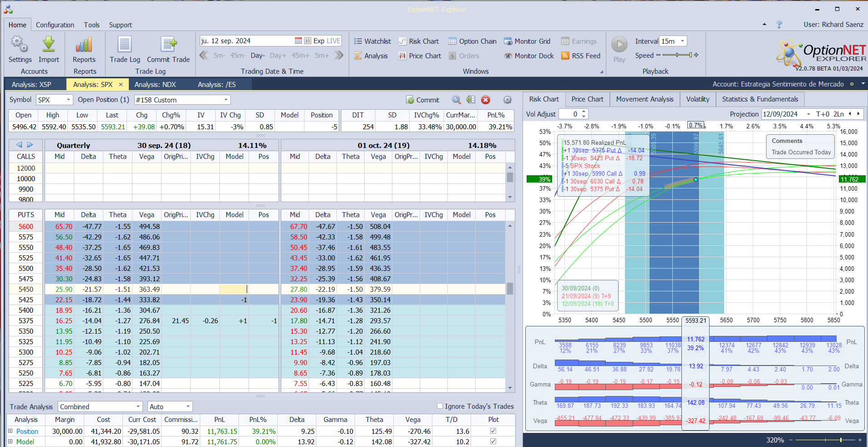Open Price Chart from the Windows group
Viewport: 868px width, 447px height.
(420, 56)
